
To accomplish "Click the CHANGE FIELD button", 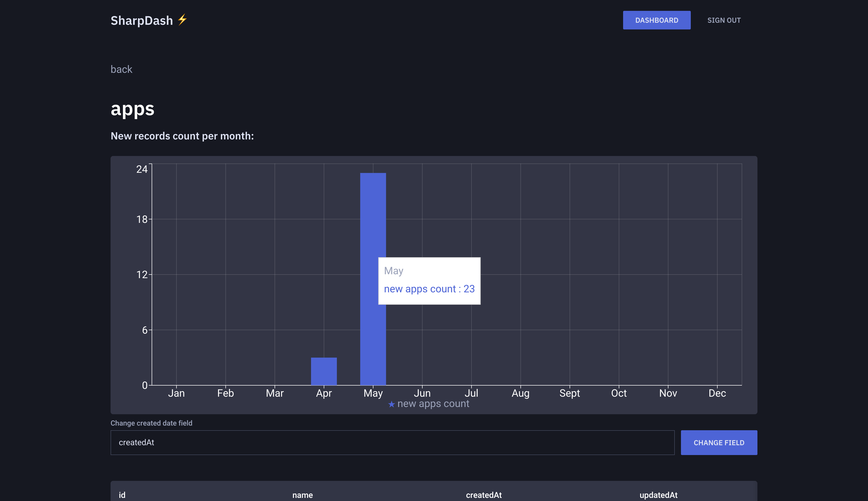I will pos(719,442).
